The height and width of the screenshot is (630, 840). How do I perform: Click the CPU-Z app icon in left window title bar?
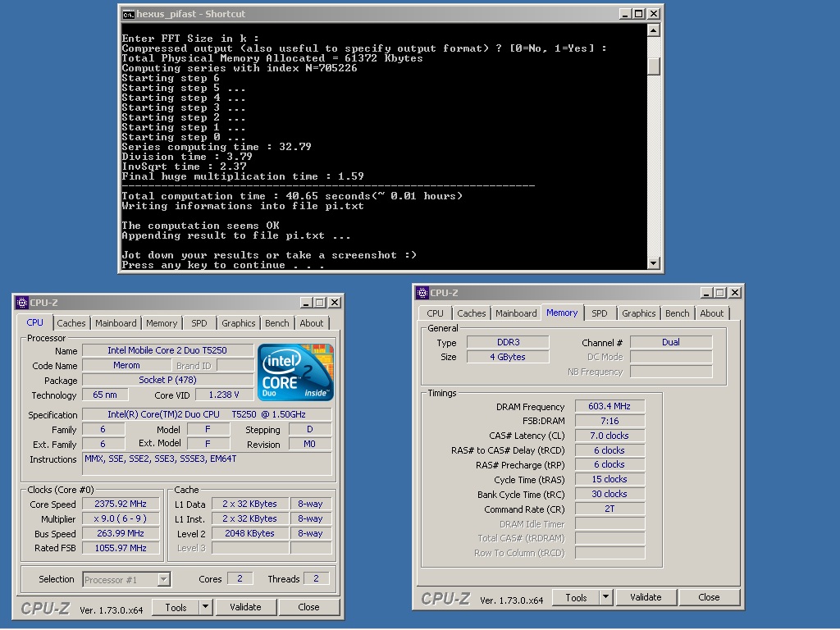tap(22, 303)
